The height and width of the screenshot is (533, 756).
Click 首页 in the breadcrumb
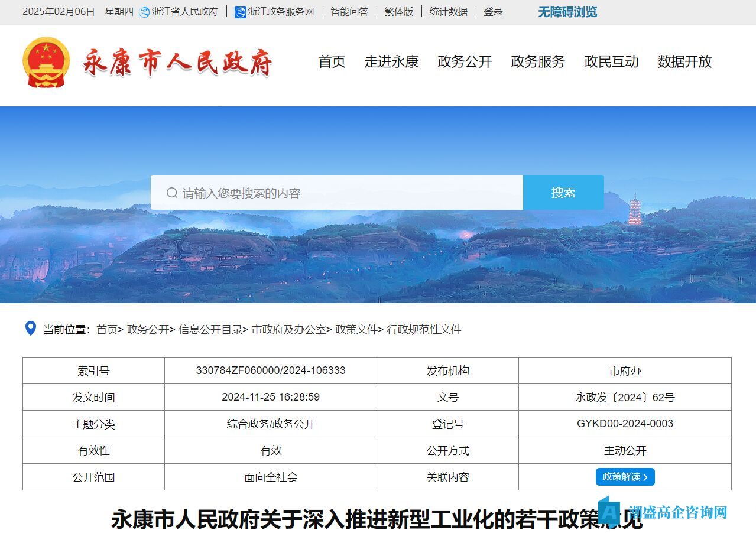click(107, 330)
